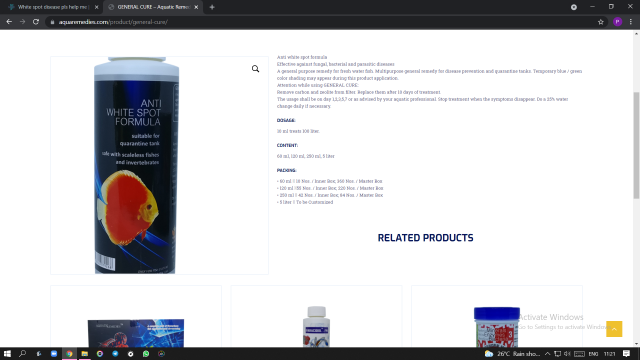Viewport: 640px width, 360px height.
Task: Open the Windows Start menu
Action: tap(7, 354)
